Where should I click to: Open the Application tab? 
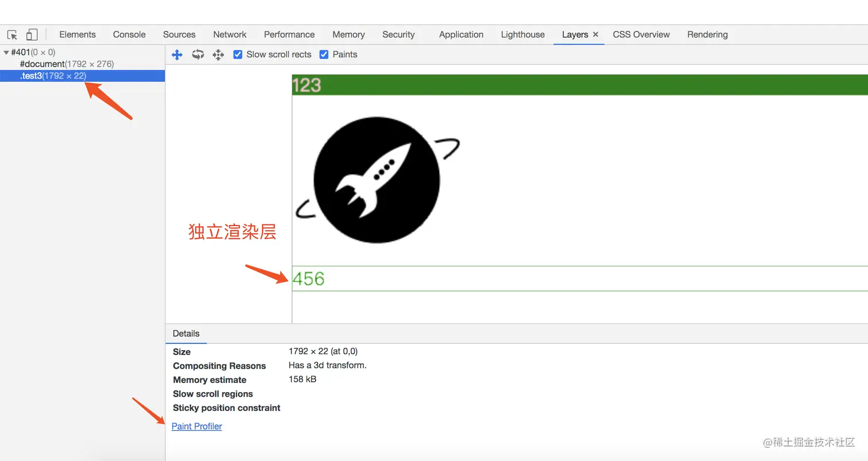(x=461, y=34)
